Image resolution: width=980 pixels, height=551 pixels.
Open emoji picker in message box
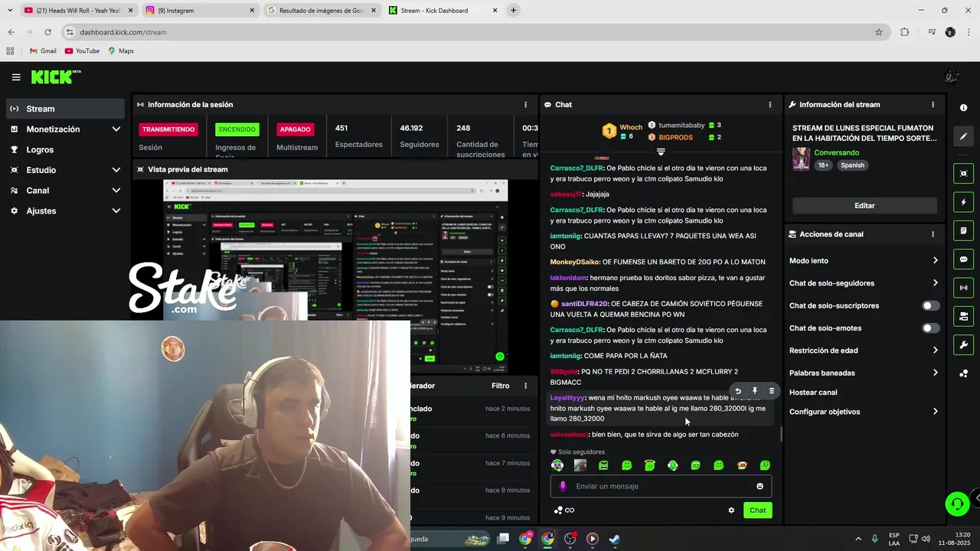pyautogui.click(x=759, y=486)
